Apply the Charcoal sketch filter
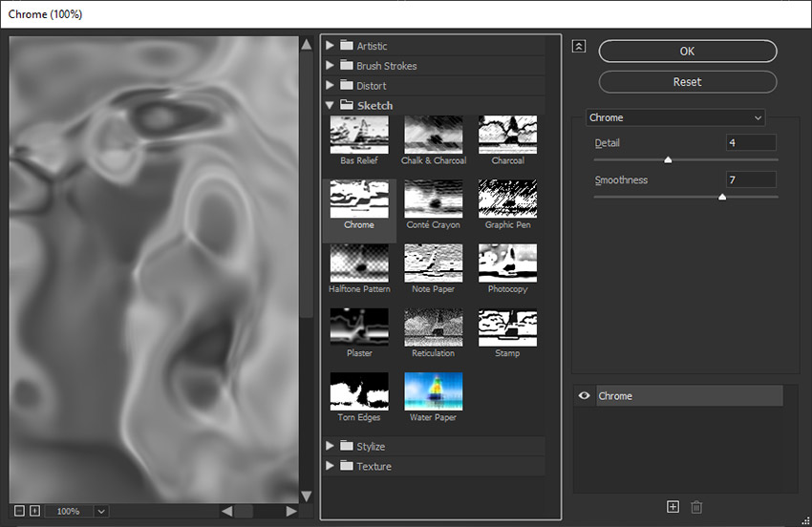The image size is (812, 527). click(507, 135)
